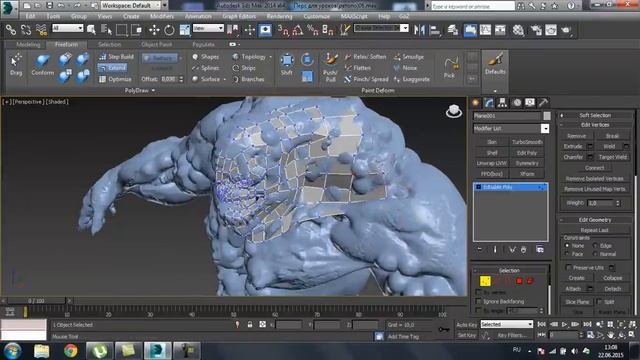Switch to the Object Paint ribbon tab

(x=156, y=44)
